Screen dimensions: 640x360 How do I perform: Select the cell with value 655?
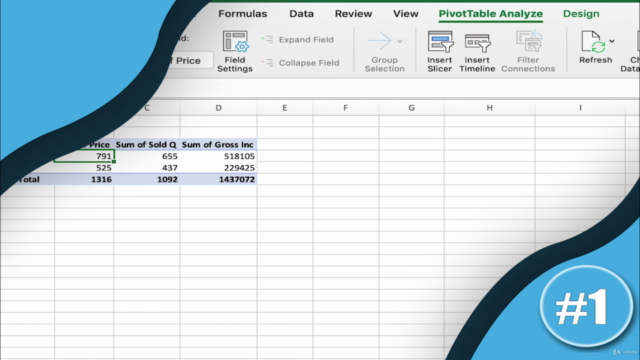pos(147,156)
